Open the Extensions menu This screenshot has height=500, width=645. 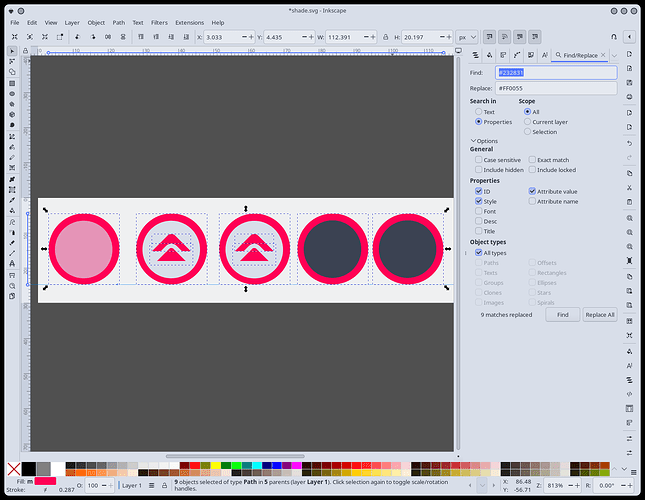189,22
